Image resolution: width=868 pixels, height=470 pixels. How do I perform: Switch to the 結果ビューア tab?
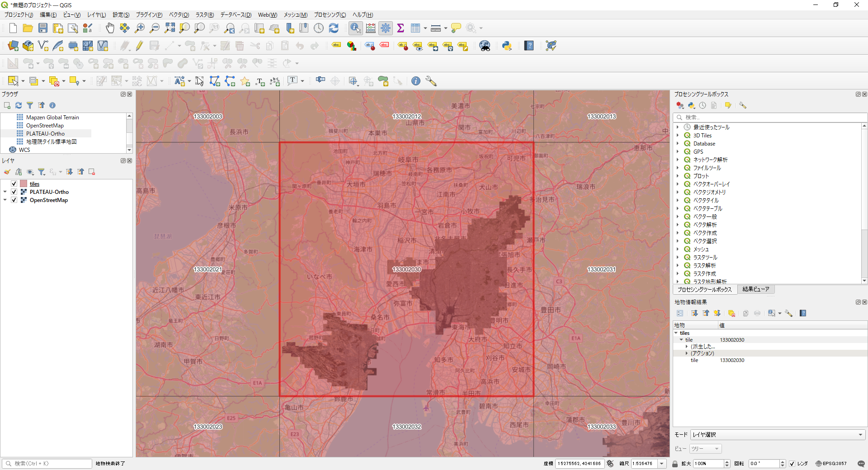[x=755, y=289]
